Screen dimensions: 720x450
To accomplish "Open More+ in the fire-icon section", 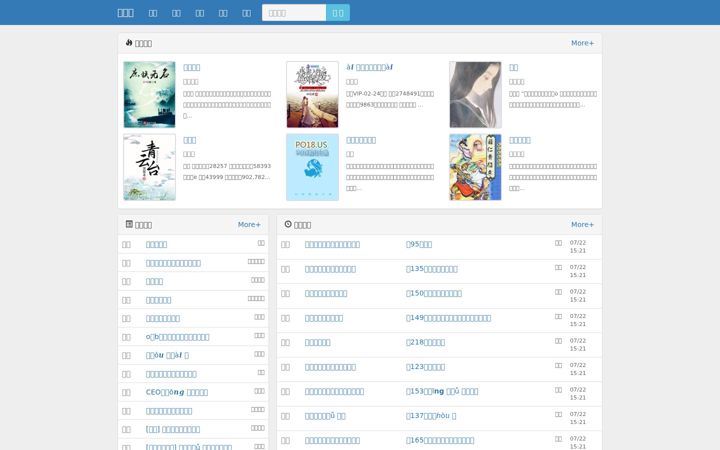I will (582, 43).
